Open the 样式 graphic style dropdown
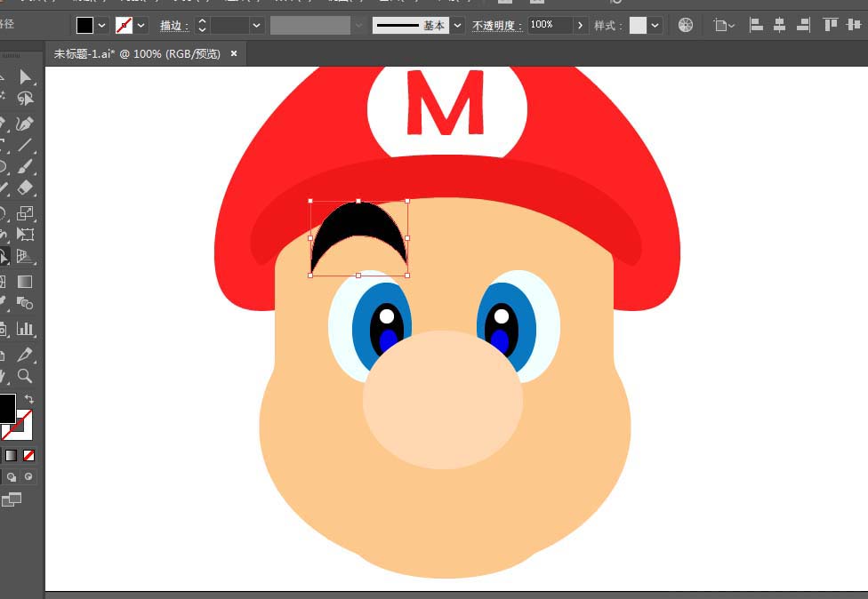 click(x=655, y=25)
